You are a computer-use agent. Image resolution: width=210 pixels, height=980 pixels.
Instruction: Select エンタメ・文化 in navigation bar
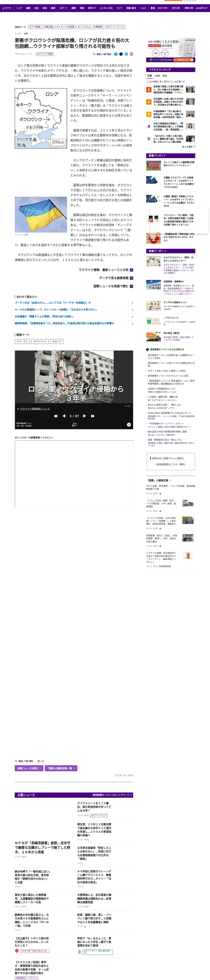106,8
